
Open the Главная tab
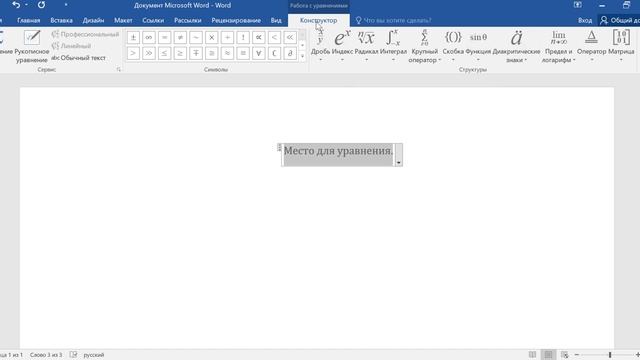tap(29, 20)
